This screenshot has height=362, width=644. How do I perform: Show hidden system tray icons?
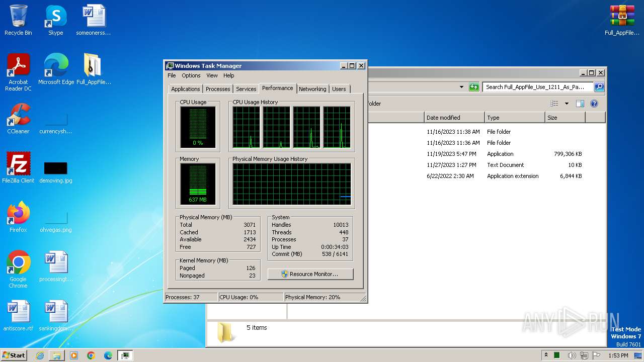tap(546, 355)
